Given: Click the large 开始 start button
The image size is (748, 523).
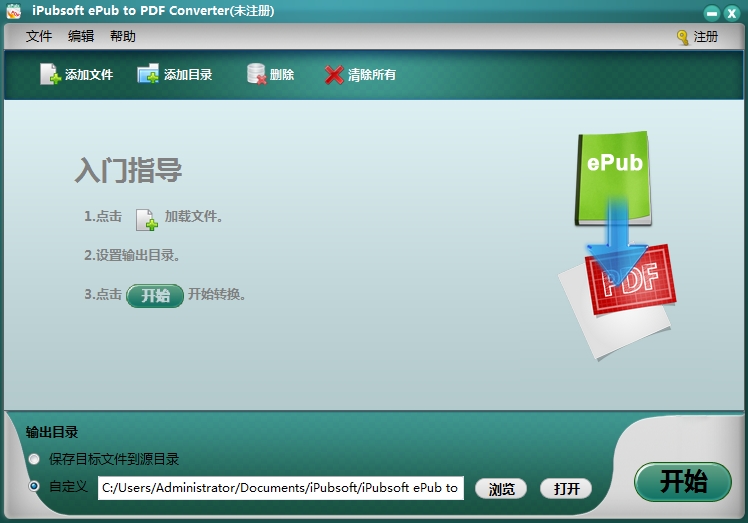Looking at the screenshot, I should pyautogui.click(x=683, y=481).
